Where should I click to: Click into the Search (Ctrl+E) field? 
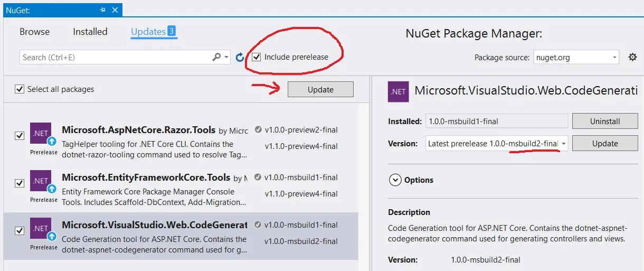click(116, 57)
